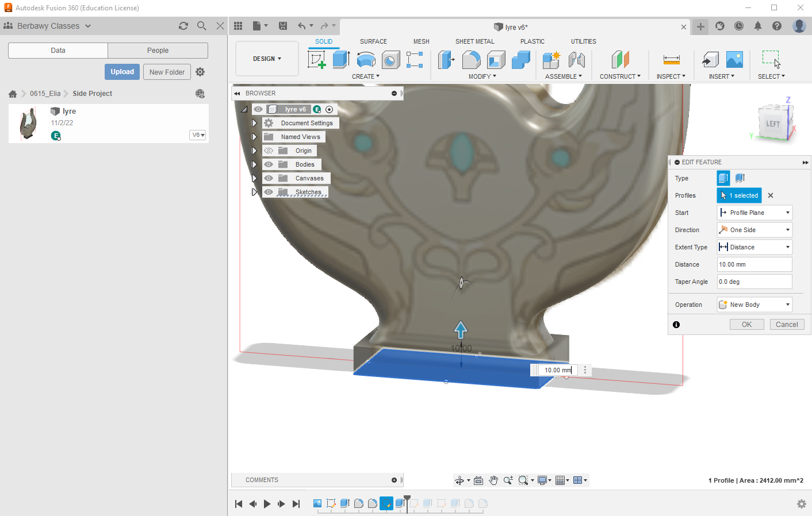This screenshot has height=516, width=812.
Task: Switch to the People tab
Action: coord(158,51)
